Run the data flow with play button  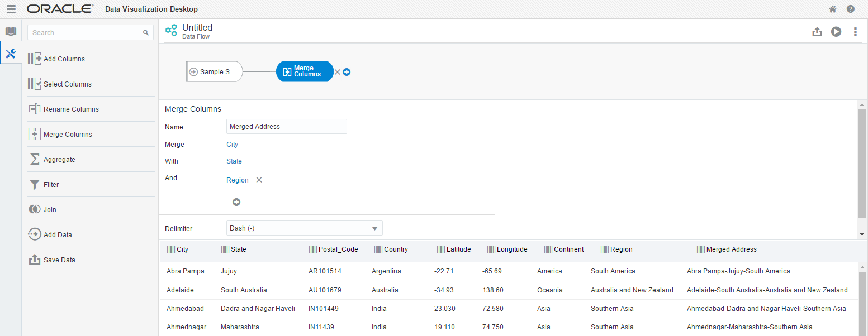click(x=836, y=32)
